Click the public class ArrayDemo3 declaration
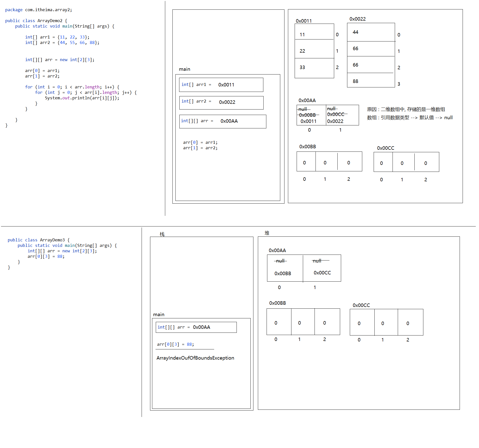 pos(39,240)
